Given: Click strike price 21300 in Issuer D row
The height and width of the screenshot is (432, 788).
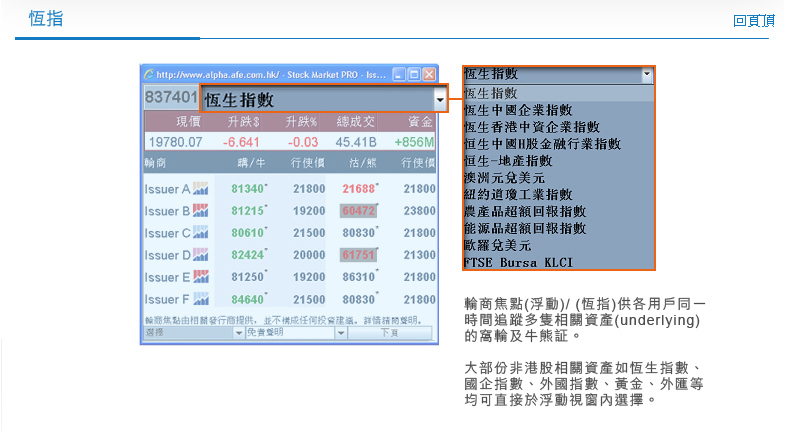Looking at the screenshot, I should tap(420, 255).
